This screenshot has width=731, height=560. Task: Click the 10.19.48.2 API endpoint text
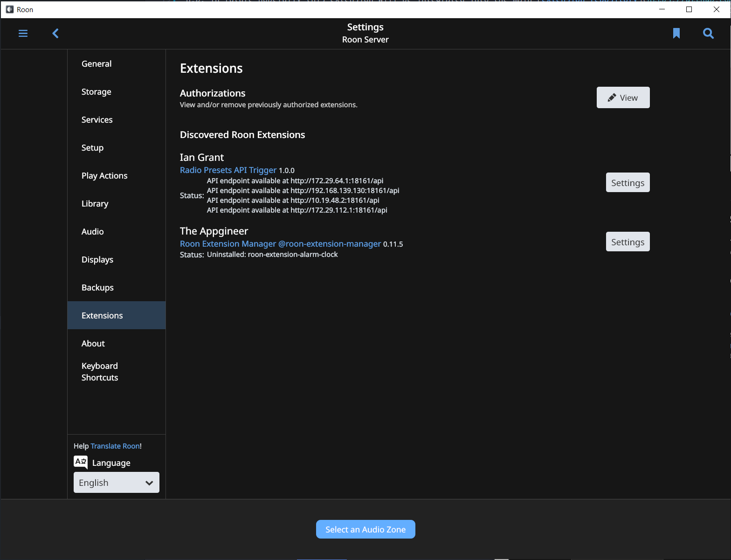[293, 200]
